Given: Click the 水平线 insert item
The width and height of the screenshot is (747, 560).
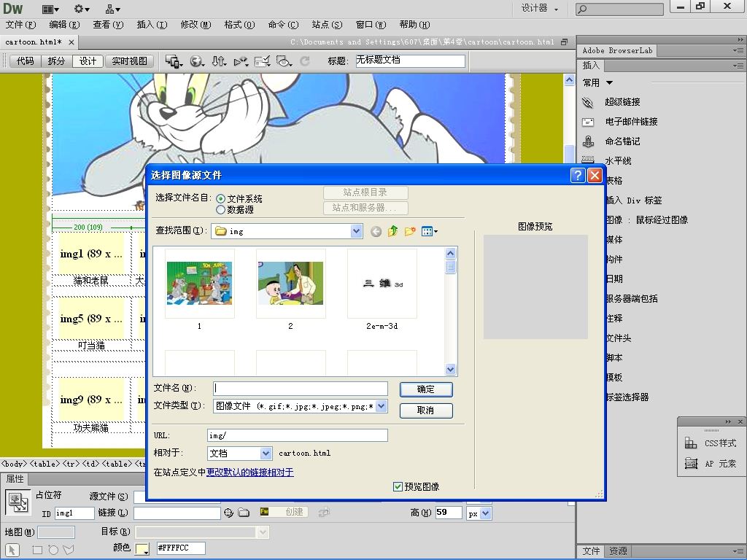Looking at the screenshot, I should tap(618, 161).
